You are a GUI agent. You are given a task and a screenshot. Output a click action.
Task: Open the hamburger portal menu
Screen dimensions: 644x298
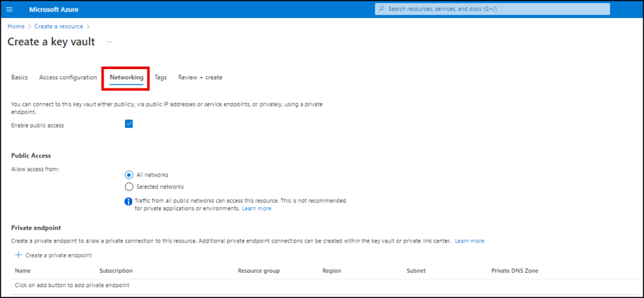(9, 9)
